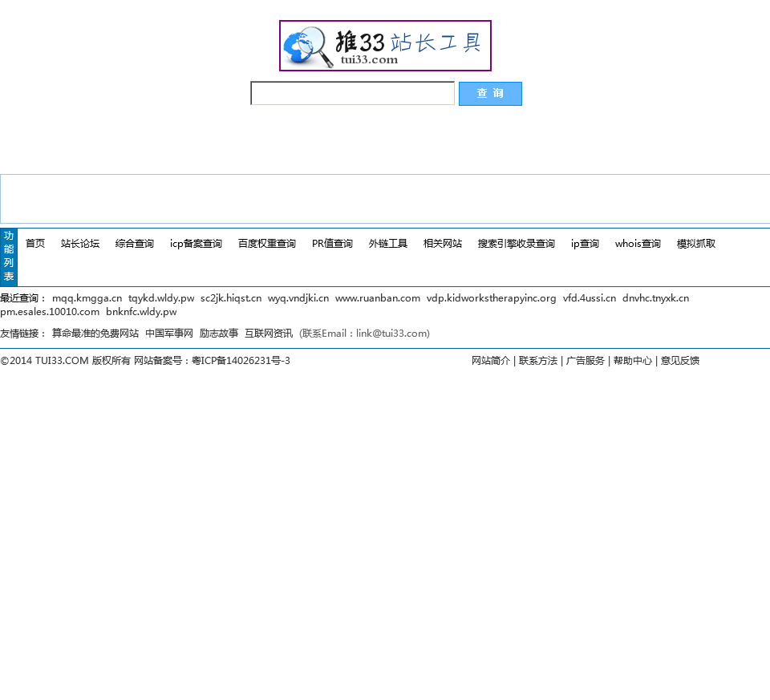Open 搜索引擎收录查询 tool
The image size is (770, 700).
coord(516,244)
